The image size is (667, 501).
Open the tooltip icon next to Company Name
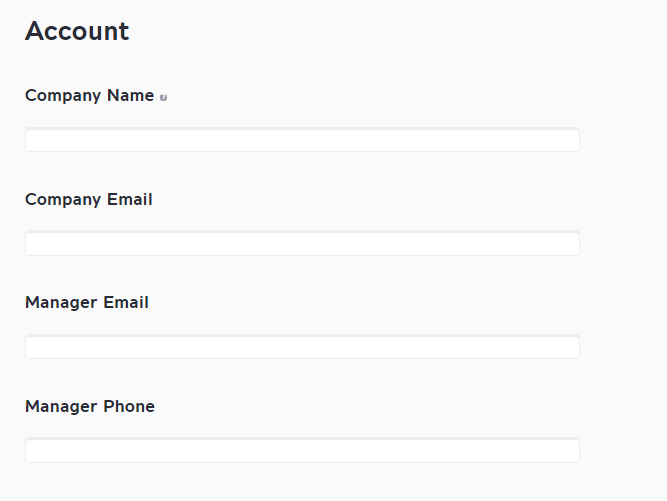163,97
